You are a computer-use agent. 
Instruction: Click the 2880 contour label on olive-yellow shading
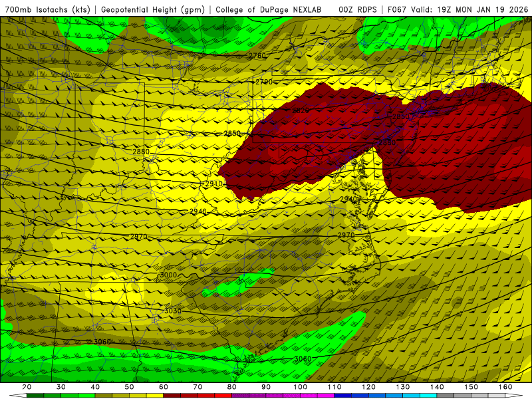[141, 152]
